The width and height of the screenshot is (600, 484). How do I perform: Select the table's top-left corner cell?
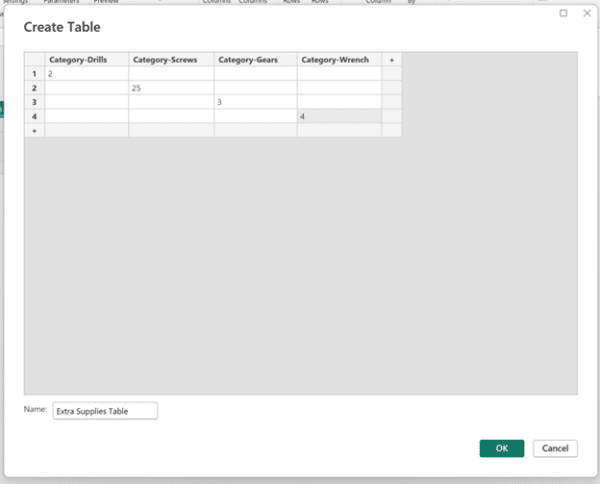34,60
